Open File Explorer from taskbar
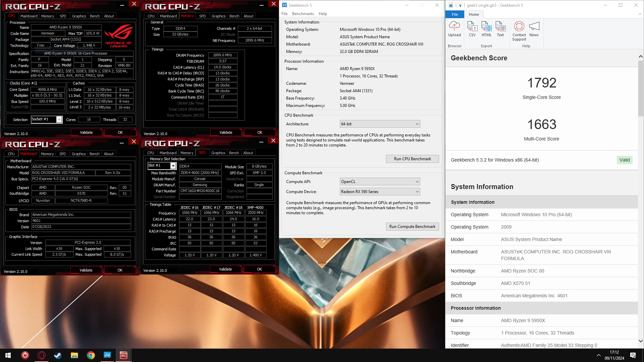The width and height of the screenshot is (644, 362). [74, 355]
